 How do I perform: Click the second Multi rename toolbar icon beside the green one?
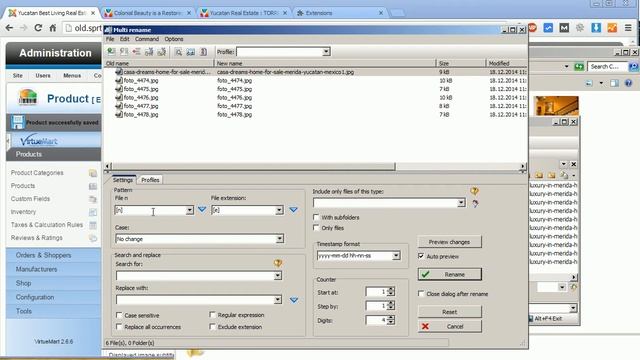coord(124,51)
